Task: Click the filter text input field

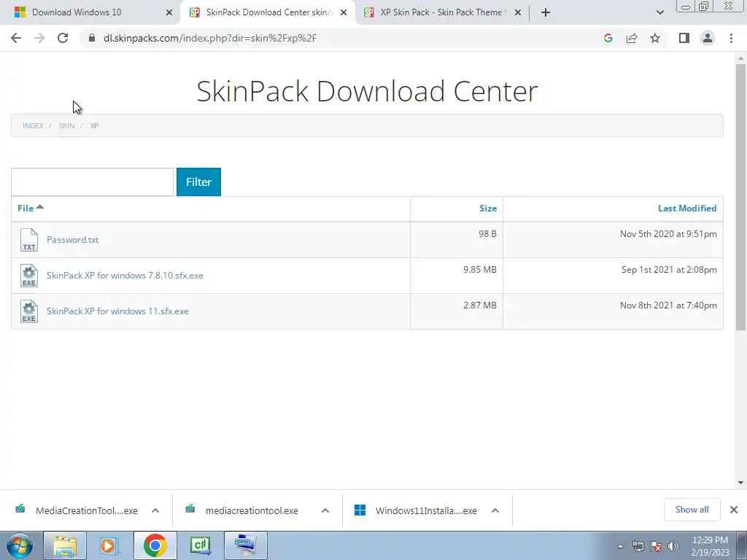Action: (93, 182)
